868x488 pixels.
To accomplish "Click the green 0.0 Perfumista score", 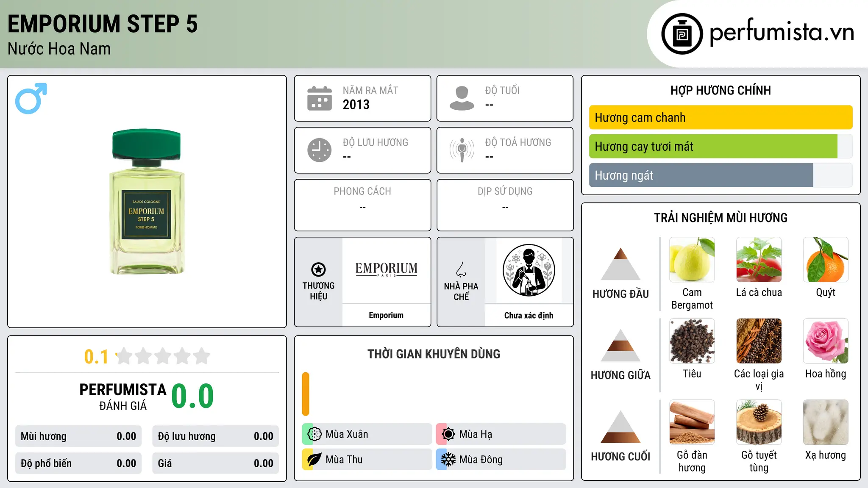I will 192,396.
